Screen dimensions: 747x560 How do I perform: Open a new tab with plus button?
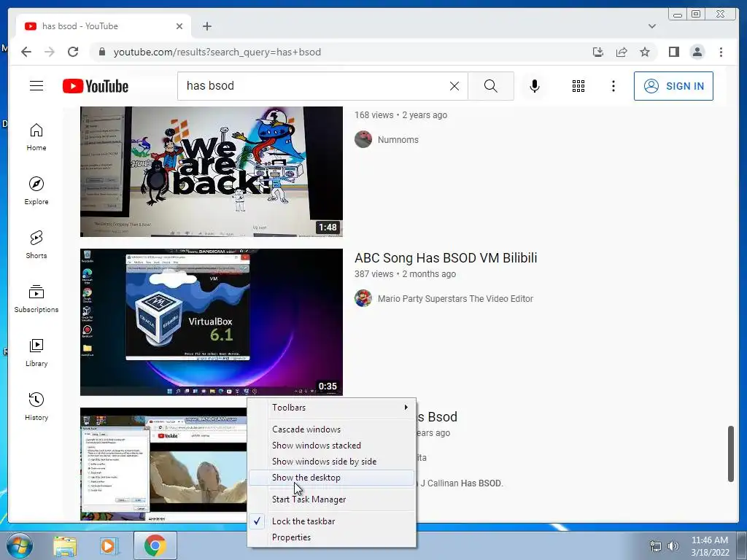pos(206,26)
